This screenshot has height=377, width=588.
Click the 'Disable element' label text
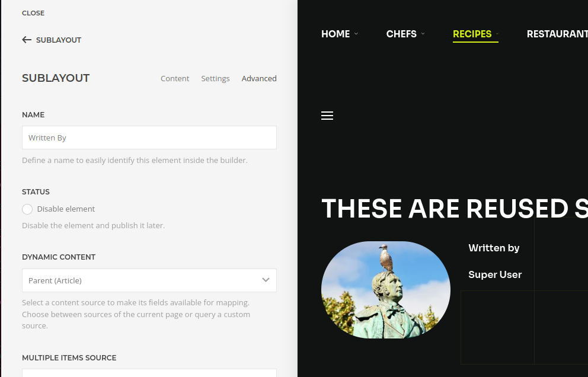pos(66,209)
